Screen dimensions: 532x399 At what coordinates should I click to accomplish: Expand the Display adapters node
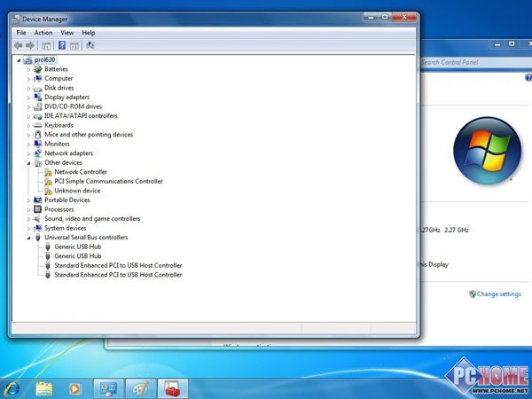pos(28,98)
